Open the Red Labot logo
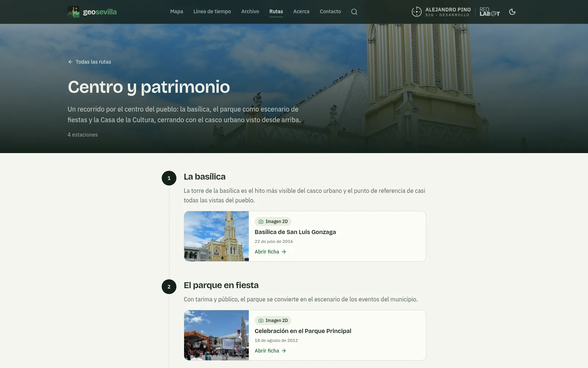This screenshot has height=368, width=588. click(x=490, y=12)
